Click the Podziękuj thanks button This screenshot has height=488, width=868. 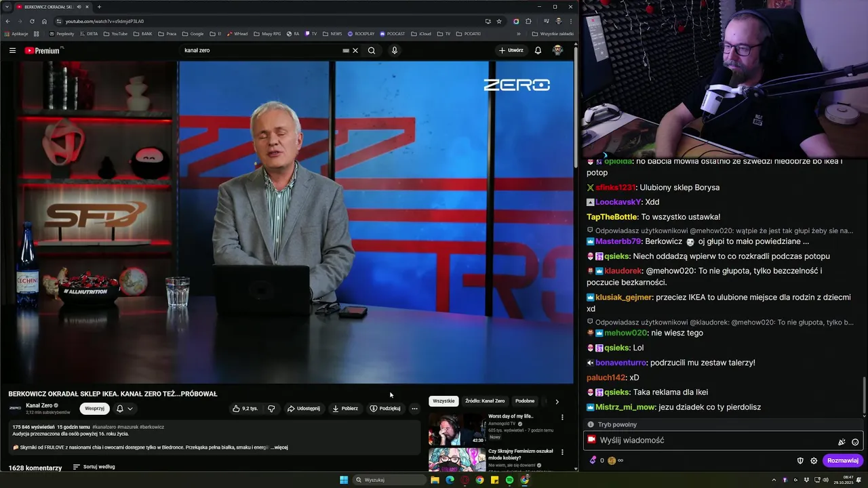[x=385, y=409]
